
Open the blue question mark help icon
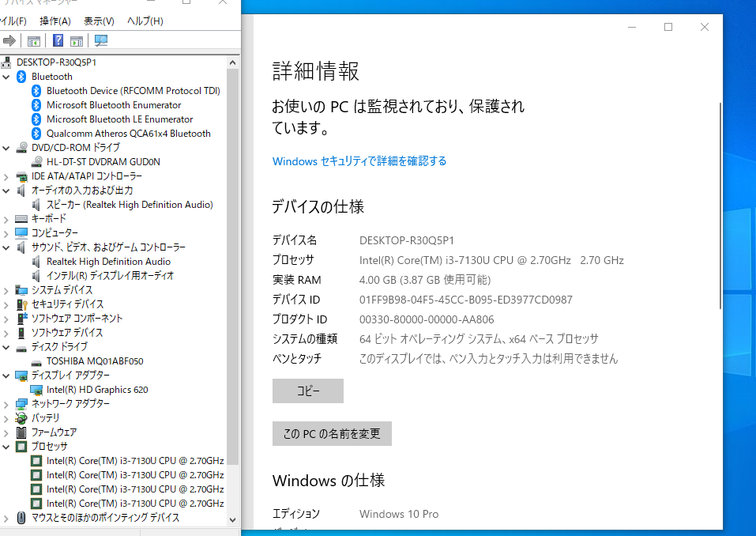pos(58,40)
